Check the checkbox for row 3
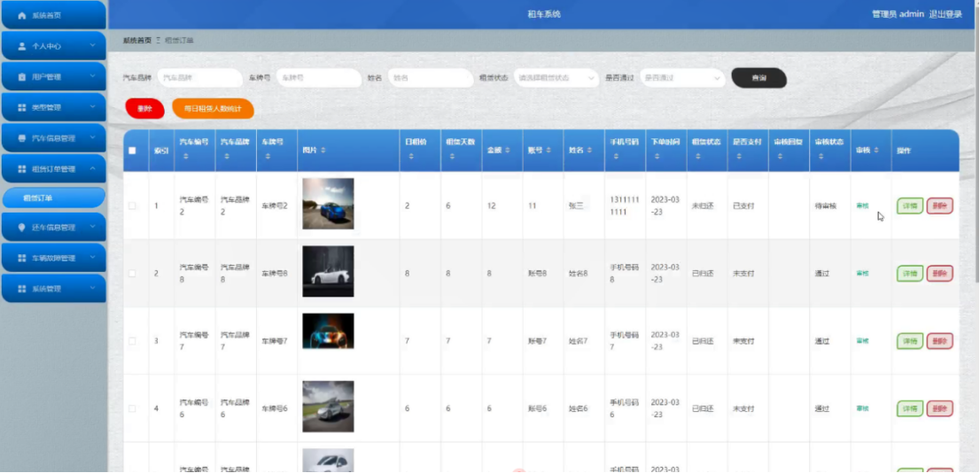Screen dimensions: 980x473 132,340
